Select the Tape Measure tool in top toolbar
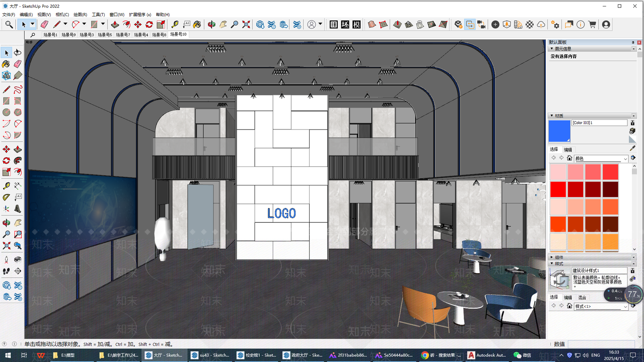Viewport: 644px width, 362px height. pos(175,25)
